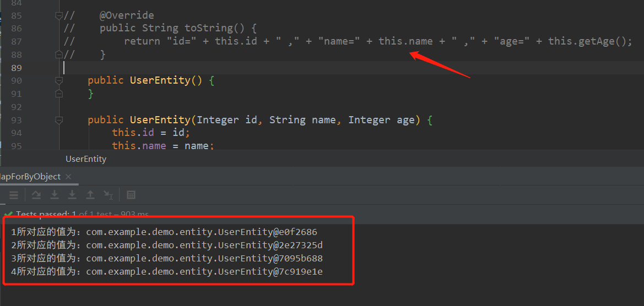The image size is (644, 306).
Task: Click line number 92 in the gutter
Action: (x=17, y=107)
